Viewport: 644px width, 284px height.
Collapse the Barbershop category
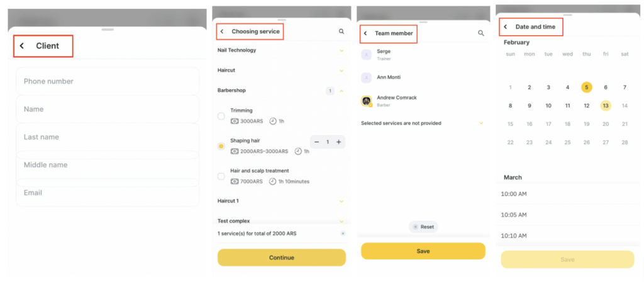pyautogui.click(x=341, y=91)
